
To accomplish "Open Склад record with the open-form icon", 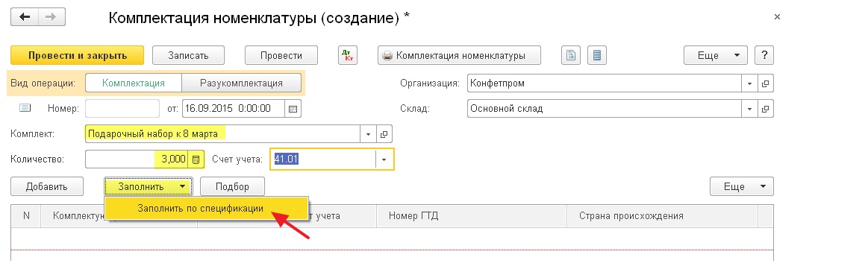I will pos(766,108).
